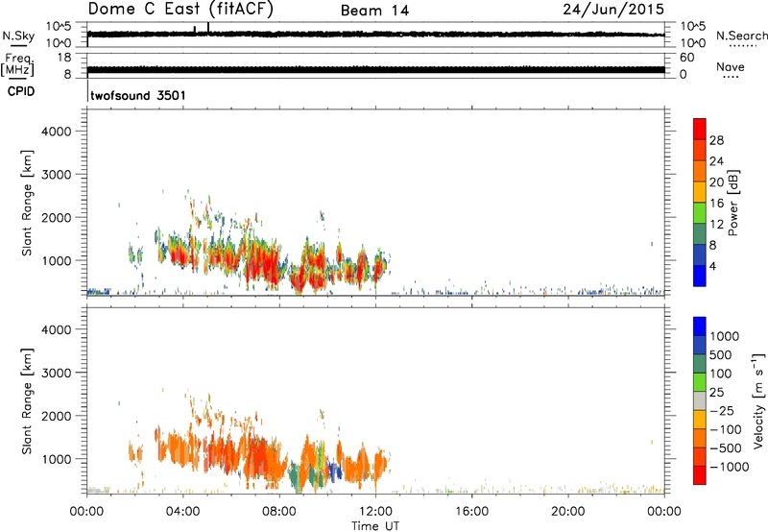
Task: Click the tall noise spike in N.Sky plot
Action: [208, 28]
